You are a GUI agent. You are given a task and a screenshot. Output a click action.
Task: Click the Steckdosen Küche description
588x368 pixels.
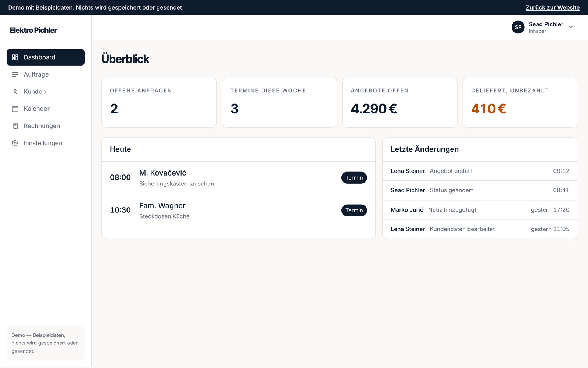coord(164,216)
